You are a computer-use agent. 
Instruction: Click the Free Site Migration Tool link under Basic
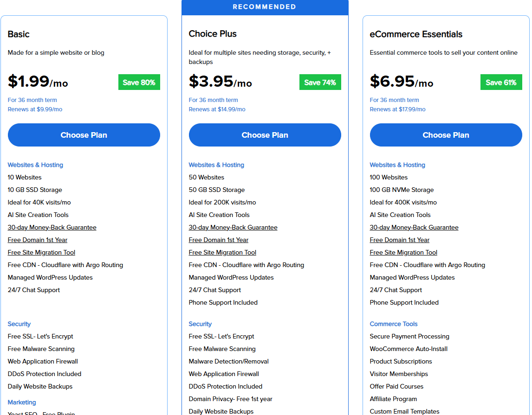click(x=41, y=252)
